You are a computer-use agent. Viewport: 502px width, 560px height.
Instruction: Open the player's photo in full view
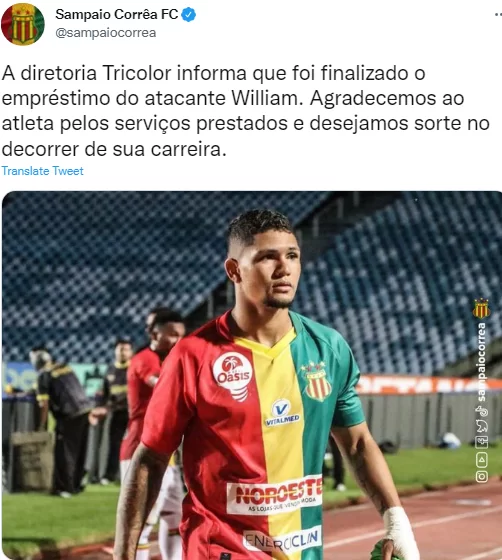tap(252, 375)
